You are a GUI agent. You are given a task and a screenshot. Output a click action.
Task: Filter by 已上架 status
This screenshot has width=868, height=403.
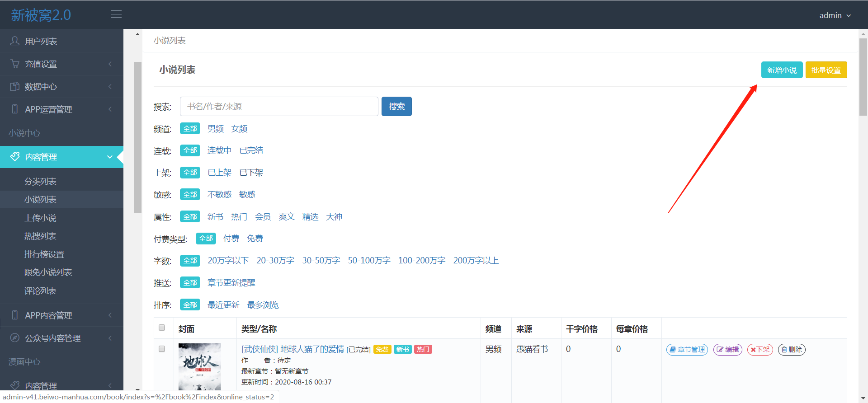point(219,173)
